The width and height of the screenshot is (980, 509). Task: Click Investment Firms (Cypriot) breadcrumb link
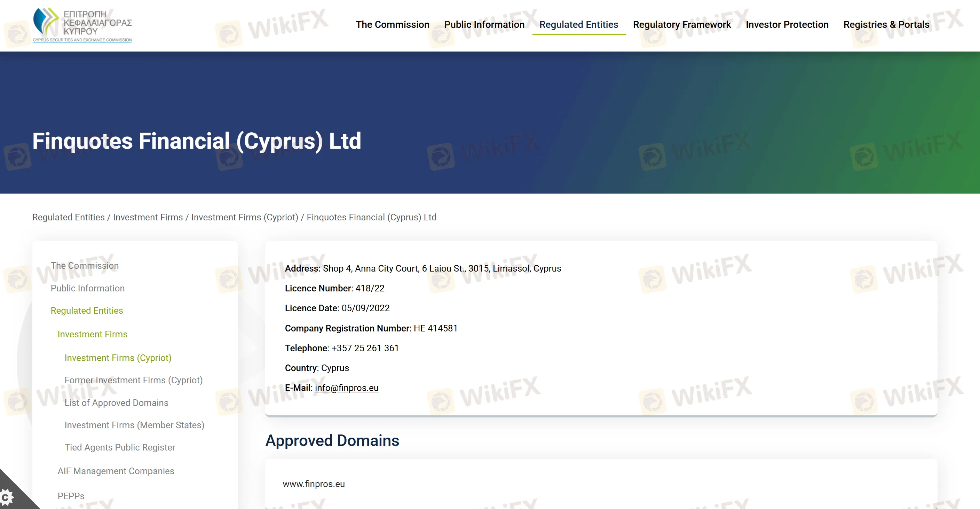click(x=244, y=217)
